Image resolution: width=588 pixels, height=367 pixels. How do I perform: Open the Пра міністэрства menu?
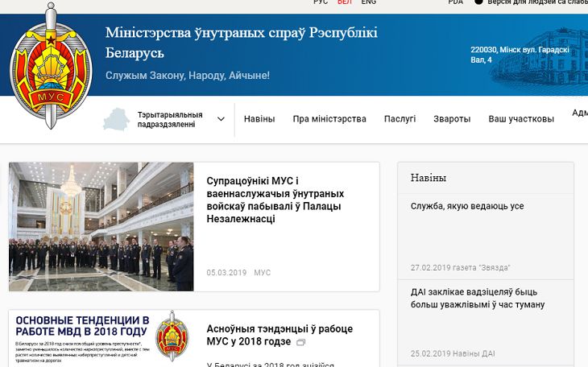329,119
